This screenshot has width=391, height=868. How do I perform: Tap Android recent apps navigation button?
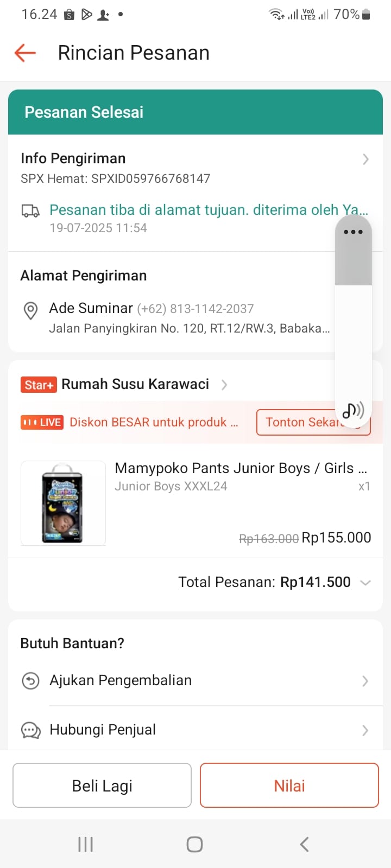pyautogui.click(x=86, y=844)
